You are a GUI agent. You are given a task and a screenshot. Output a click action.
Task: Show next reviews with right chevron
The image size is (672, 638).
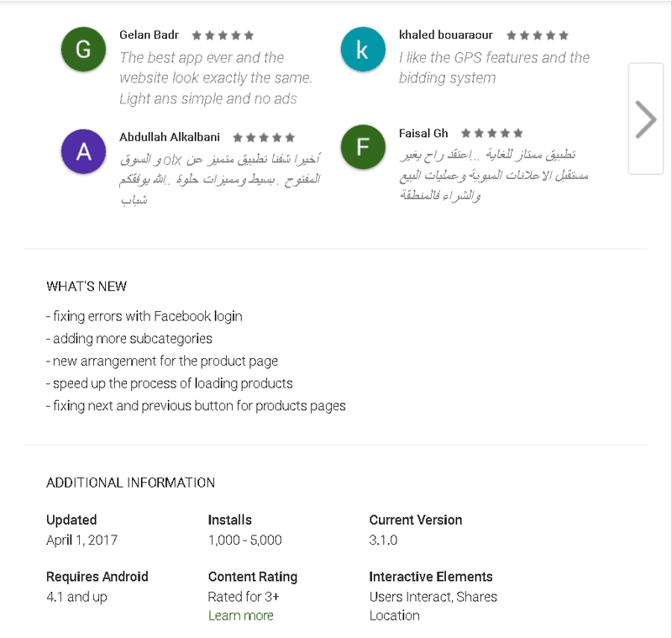click(x=645, y=119)
